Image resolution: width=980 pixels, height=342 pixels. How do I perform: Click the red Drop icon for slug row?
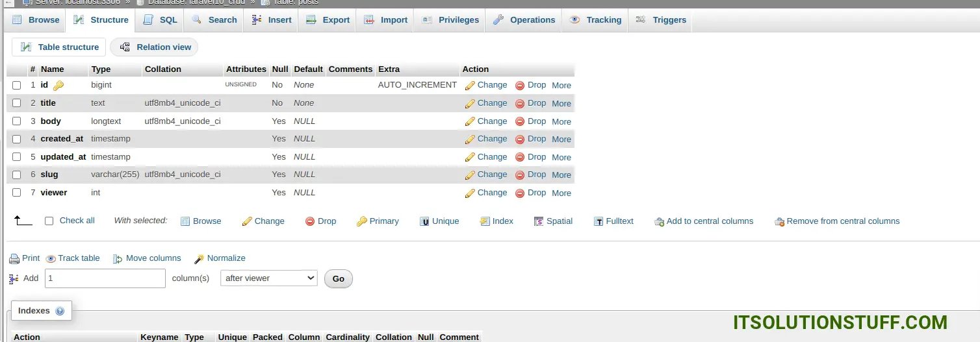[520, 175]
